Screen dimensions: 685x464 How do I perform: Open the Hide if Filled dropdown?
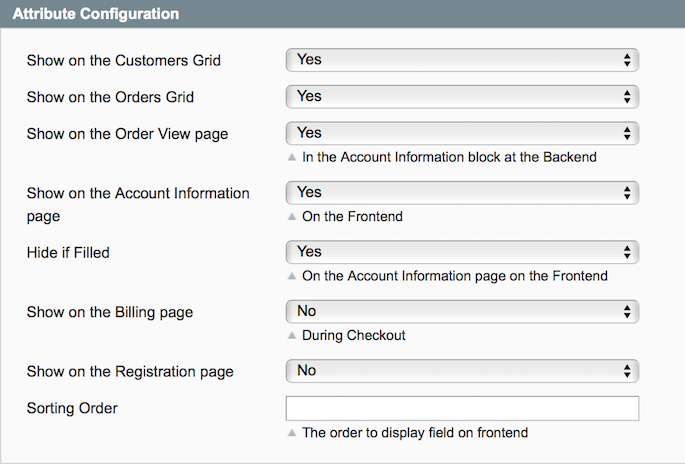461,252
